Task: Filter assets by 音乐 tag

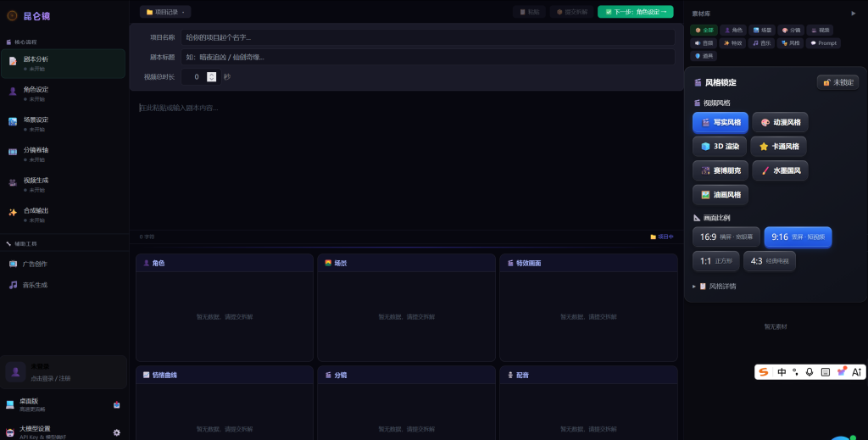Action: (762, 42)
